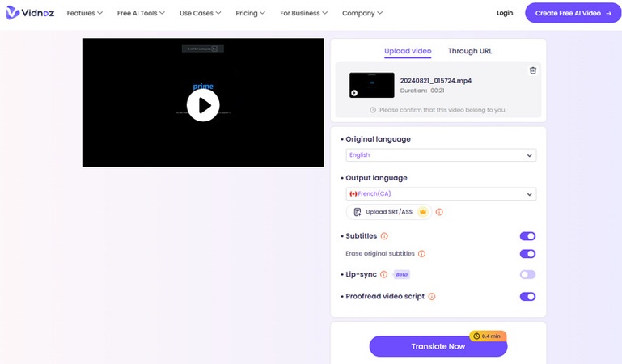Open the Original language dropdown
Screen dimensions: 622x364
click(441, 155)
